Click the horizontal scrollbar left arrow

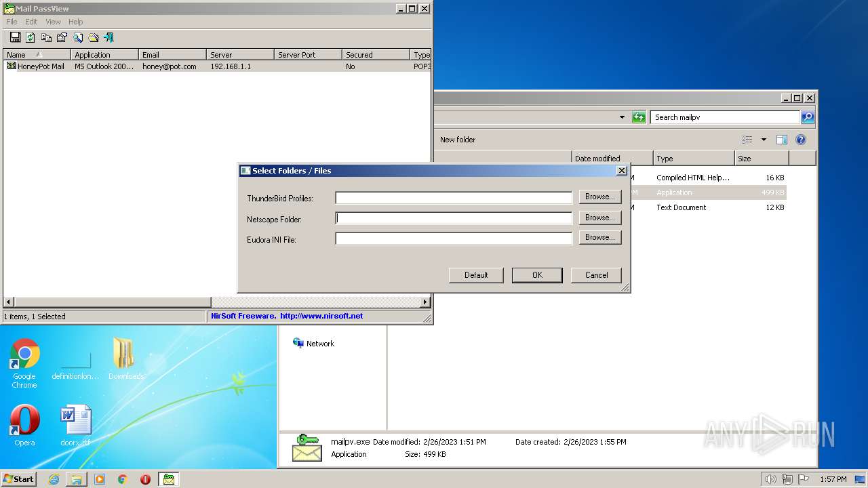coord(9,302)
